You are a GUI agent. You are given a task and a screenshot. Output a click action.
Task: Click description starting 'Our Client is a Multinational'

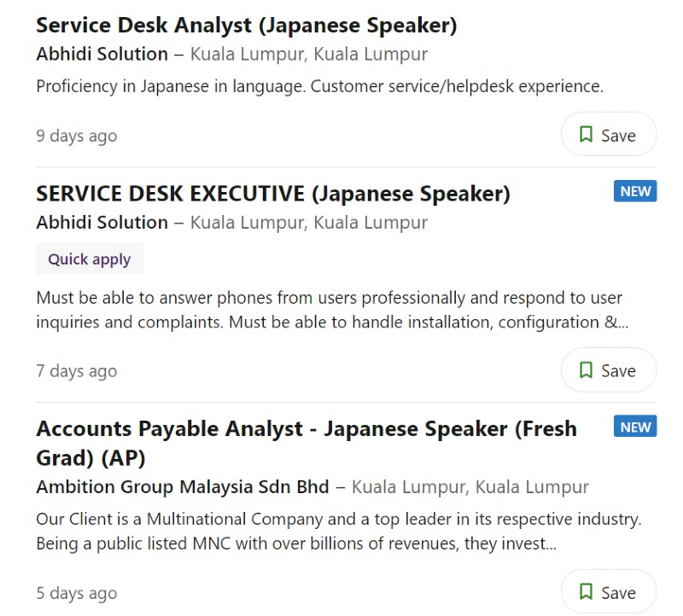pyautogui.click(x=339, y=532)
